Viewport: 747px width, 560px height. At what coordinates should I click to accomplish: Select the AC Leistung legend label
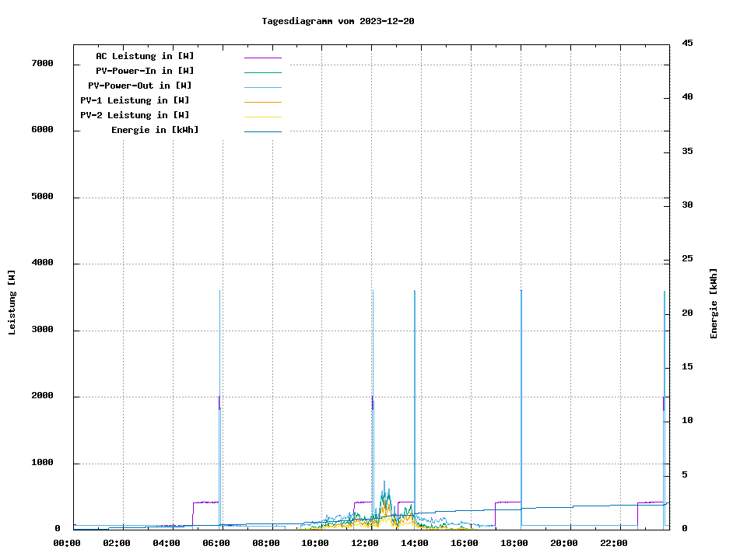[145, 56]
